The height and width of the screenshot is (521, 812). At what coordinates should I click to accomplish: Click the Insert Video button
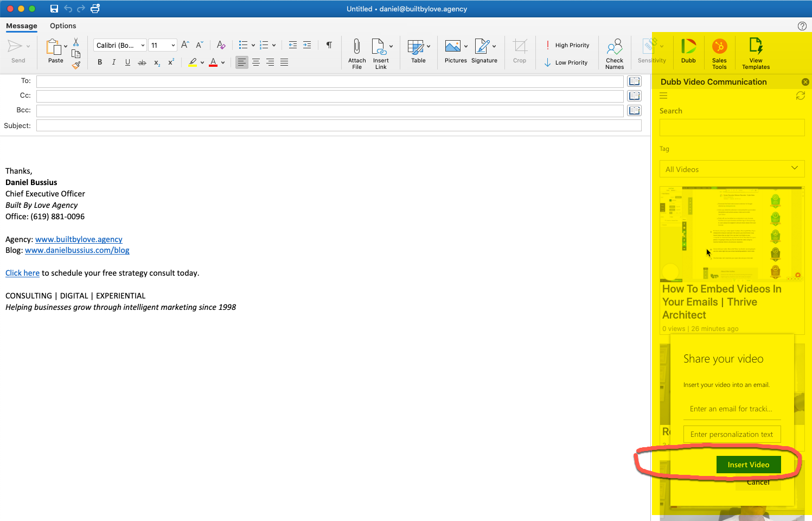[x=748, y=465]
